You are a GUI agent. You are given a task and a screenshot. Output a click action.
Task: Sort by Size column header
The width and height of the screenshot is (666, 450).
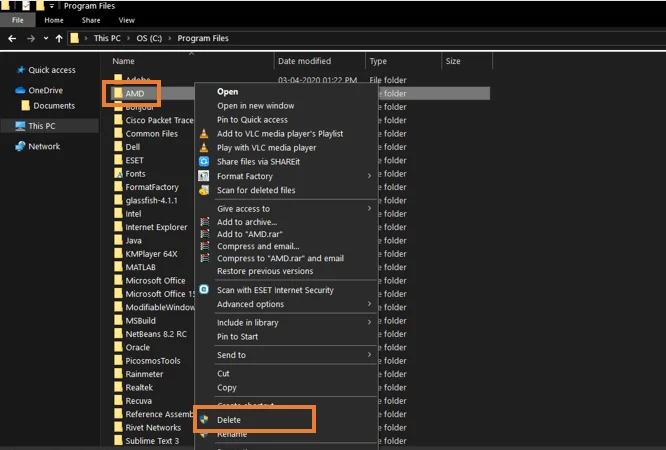[x=453, y=61]
